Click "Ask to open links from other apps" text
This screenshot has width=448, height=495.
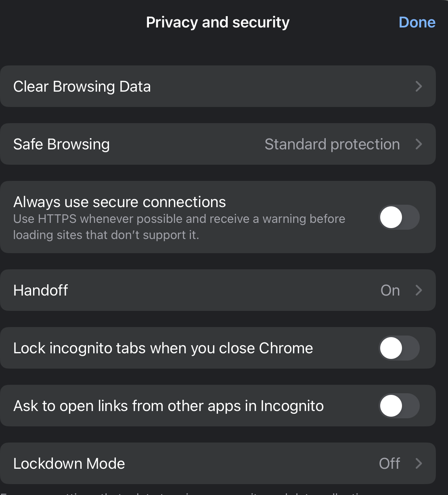tap(168, 406)
